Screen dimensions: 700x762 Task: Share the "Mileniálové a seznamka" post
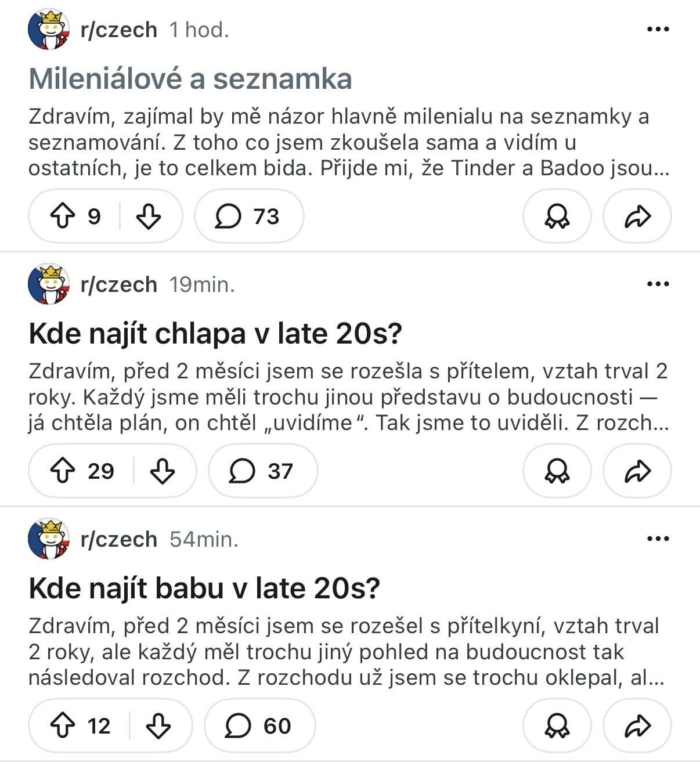(x=637, y=216)
